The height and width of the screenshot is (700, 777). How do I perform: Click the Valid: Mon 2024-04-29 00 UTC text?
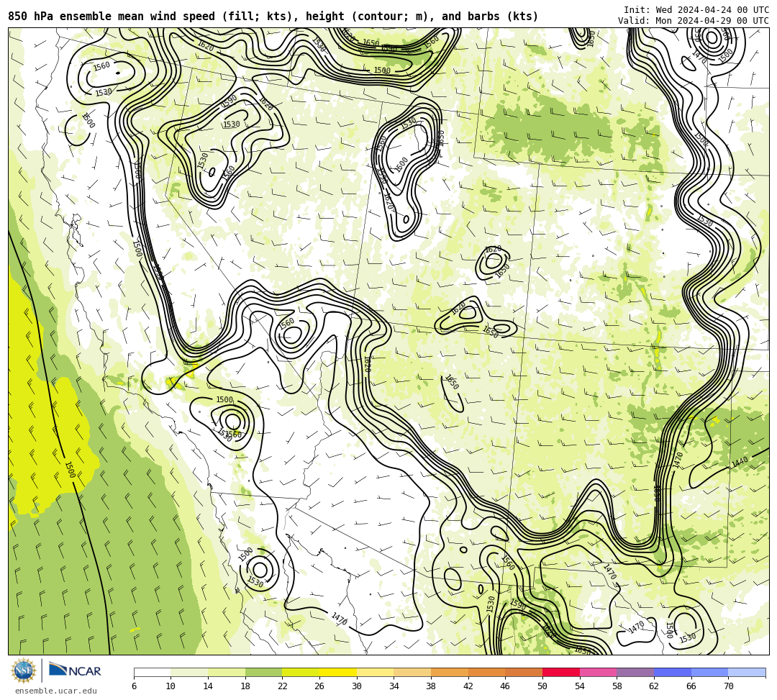point(694,20)
